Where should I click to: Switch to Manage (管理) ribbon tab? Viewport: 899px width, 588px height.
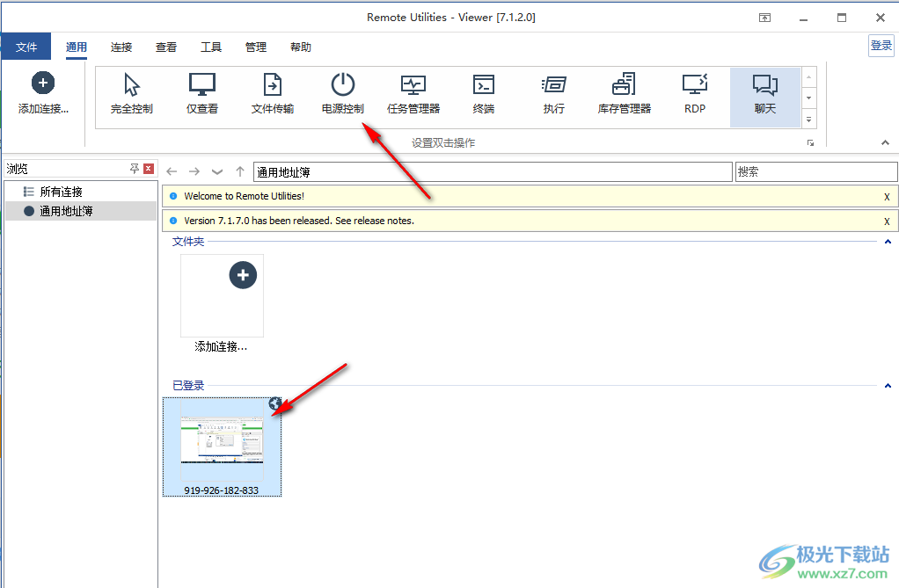point(256,47)
